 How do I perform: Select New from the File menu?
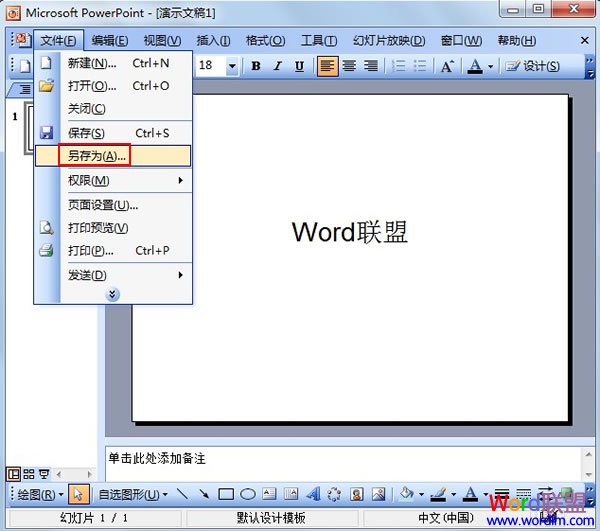[x=113, y=63]
